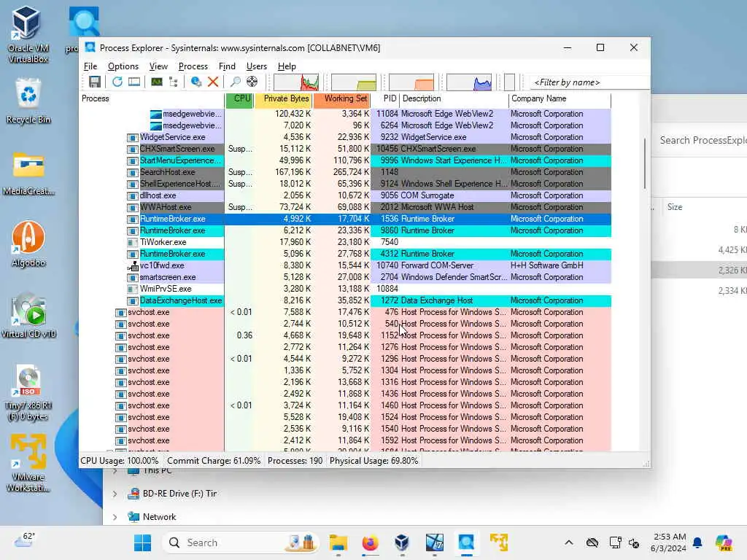Toggle the process tree view icon
The image size is (747, 560).
pos(174,82)
